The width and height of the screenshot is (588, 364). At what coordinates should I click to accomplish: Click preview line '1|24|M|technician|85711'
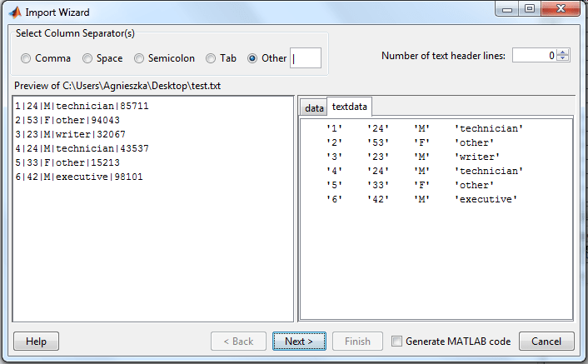(82, 106)
